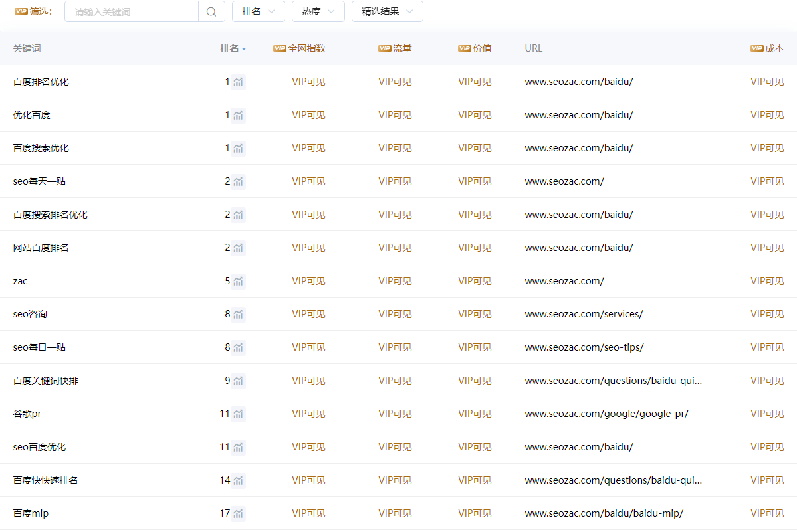The height and width of the screenshot is (532, 797).
Task: Open trend chart icon for seo百度优化
Action: pos(238,447)
